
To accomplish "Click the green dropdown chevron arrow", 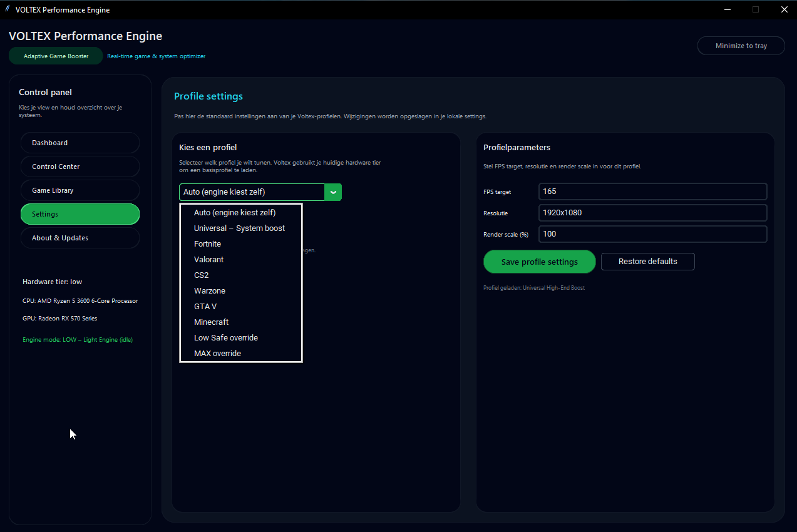I will pos(333,192).
